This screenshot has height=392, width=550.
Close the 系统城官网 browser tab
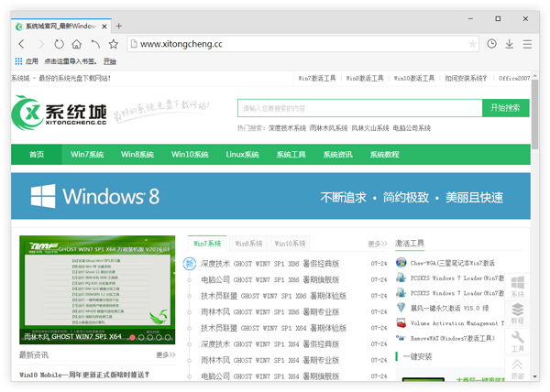104,27
